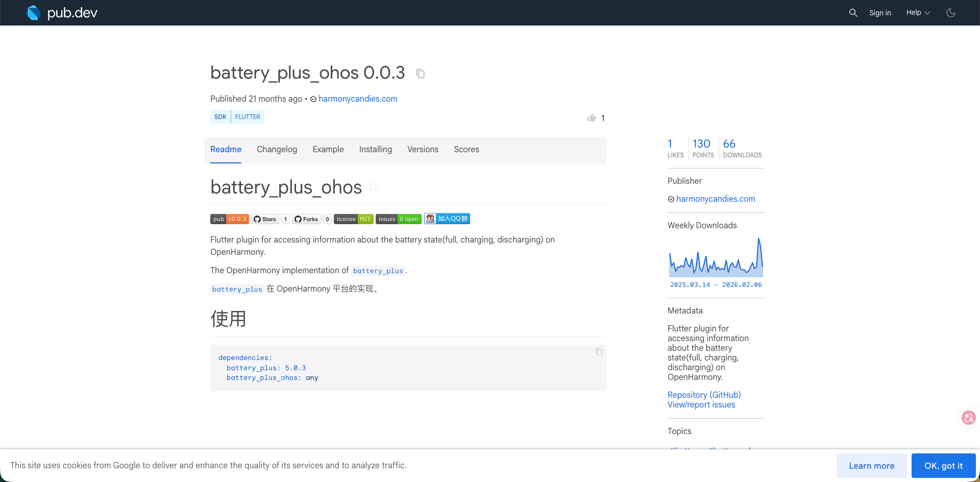This screenshot has height=482, width=980.
Task: Toggle dark mode moon icon
Action: [x=951, y=13]
